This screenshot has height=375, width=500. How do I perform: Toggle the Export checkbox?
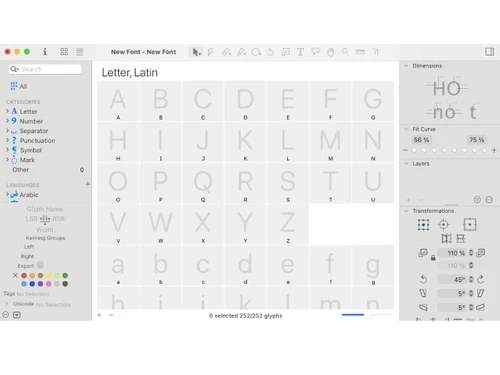(x=40, y=265)
